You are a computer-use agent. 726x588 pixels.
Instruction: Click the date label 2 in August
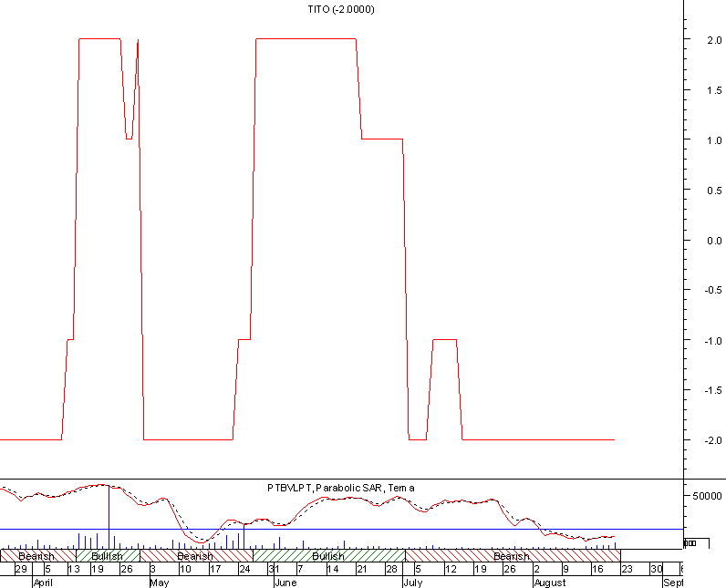(536, 569)
